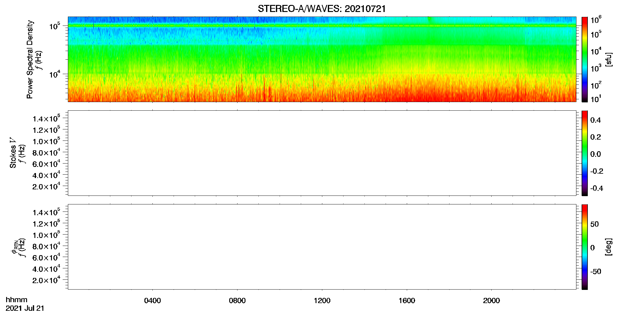Viewport: 644px width, 332px height.
Task: Click the Power Spectral Density axis label
Action: [x=30, y=59]
